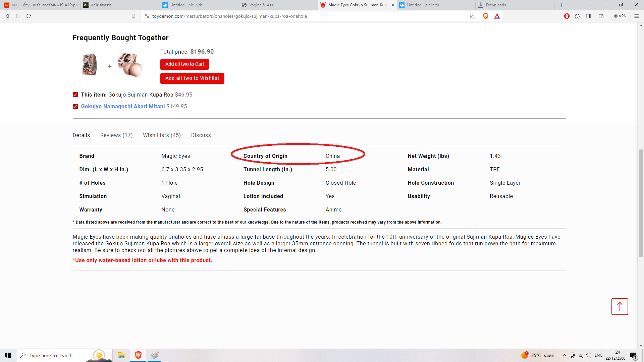Open Paint app from taskbar
644x362 pixels.
click(154, 355)
